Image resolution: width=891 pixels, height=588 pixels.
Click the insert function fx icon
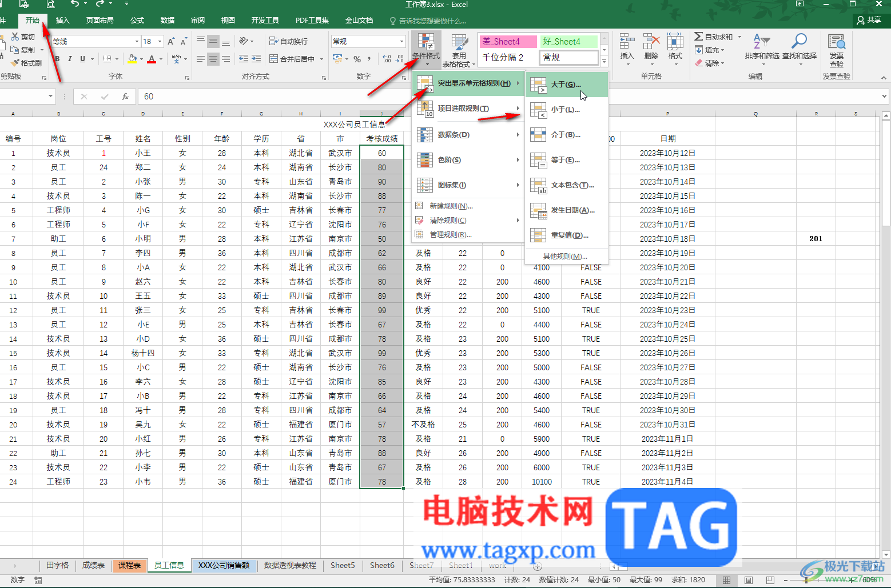(x=125, y=97)
